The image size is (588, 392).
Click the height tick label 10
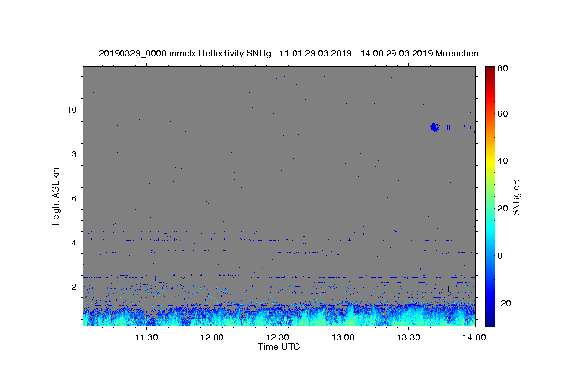(72, 110)
